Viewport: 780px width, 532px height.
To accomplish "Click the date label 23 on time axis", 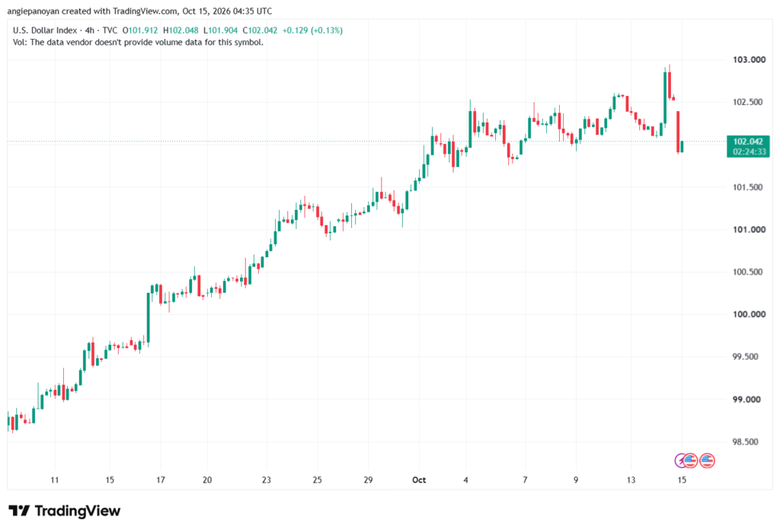I will tap(267, 479).
